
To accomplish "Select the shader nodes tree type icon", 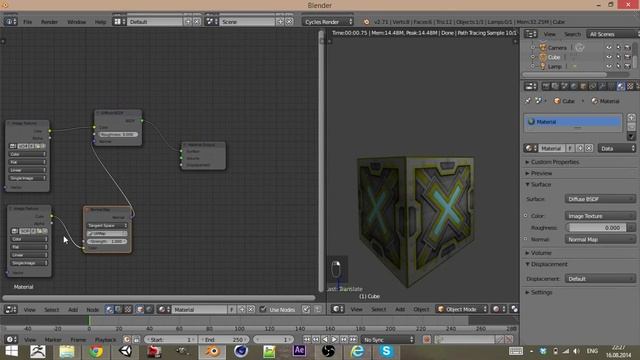I will tap(109, 309).
